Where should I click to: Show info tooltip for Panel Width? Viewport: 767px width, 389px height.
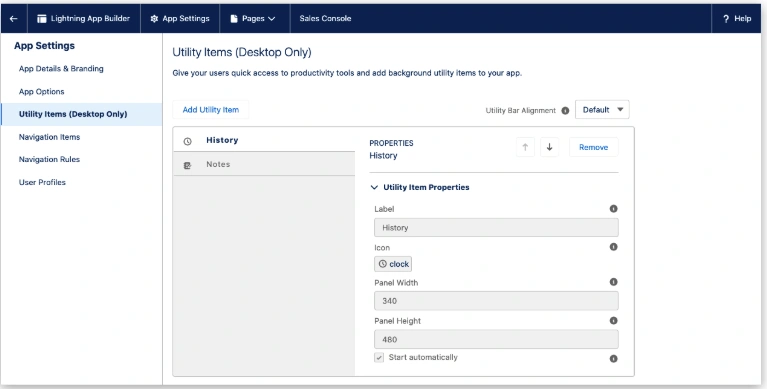coord(613,282)
